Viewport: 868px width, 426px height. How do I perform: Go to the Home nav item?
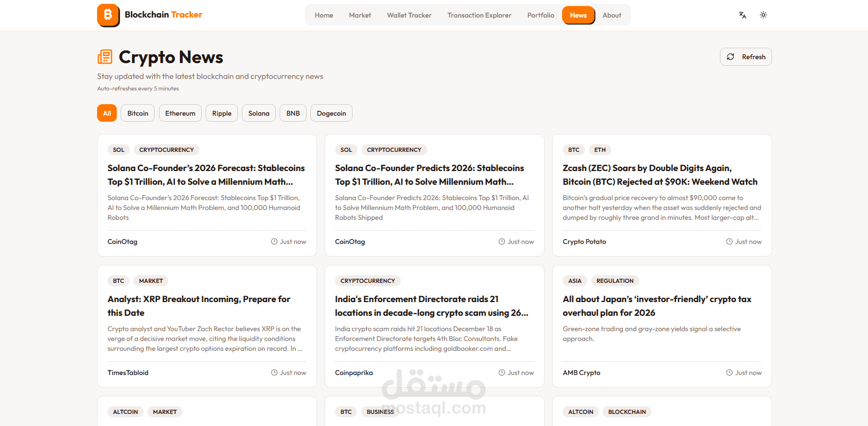point(324,15)
